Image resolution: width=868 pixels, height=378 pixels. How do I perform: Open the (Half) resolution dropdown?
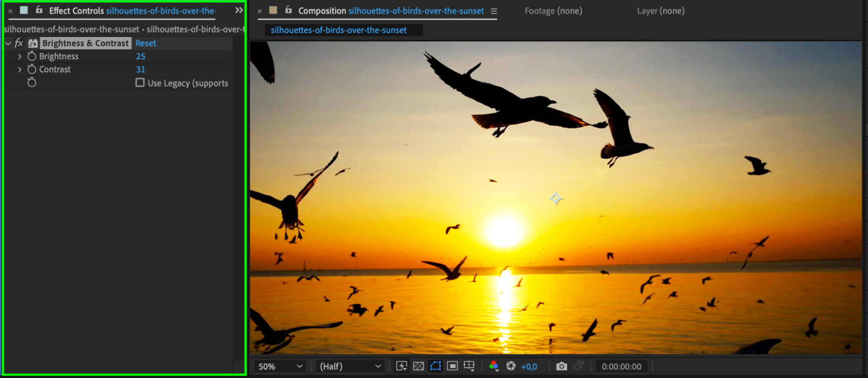point(350,366)
